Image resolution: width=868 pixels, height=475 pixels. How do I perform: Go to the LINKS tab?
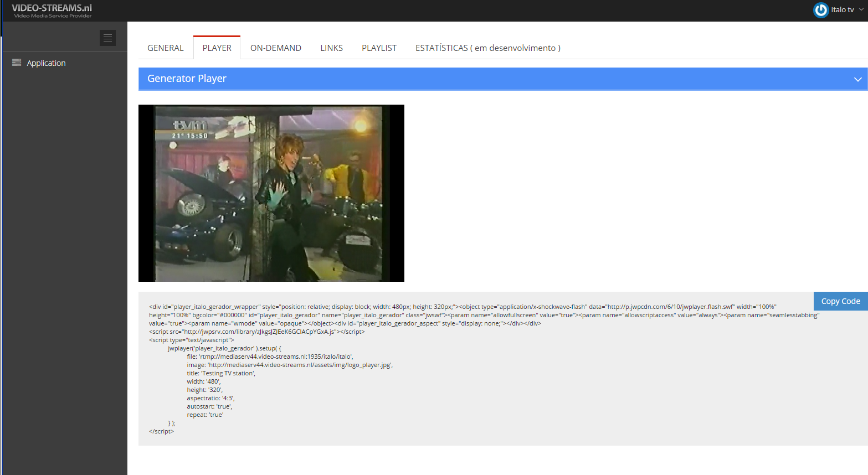331,48
